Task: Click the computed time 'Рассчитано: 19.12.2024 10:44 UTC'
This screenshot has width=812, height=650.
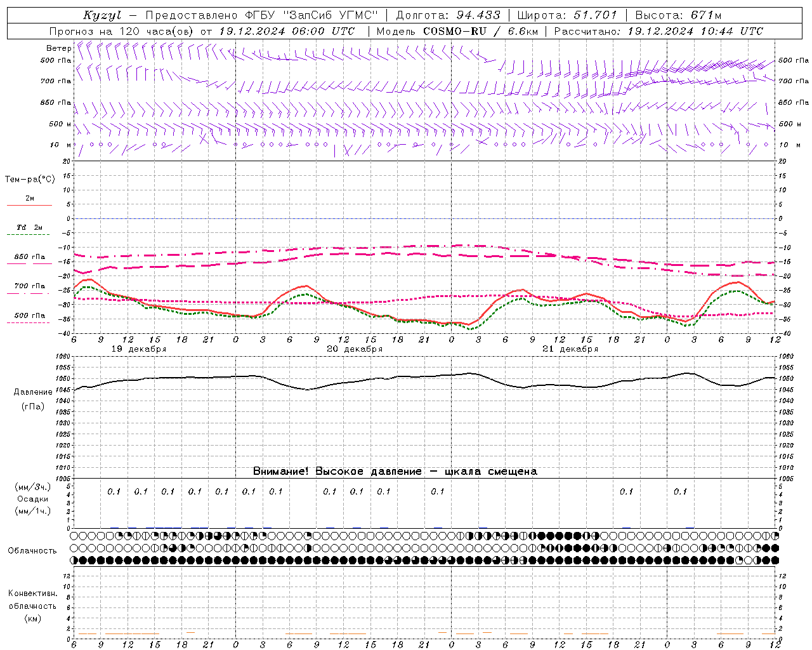Action: point(658,31)
